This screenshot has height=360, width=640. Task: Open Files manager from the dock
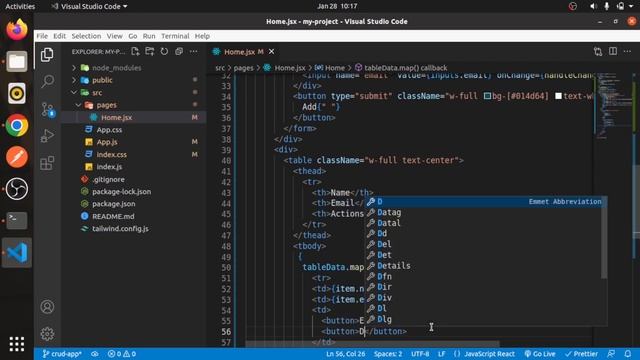17,62
